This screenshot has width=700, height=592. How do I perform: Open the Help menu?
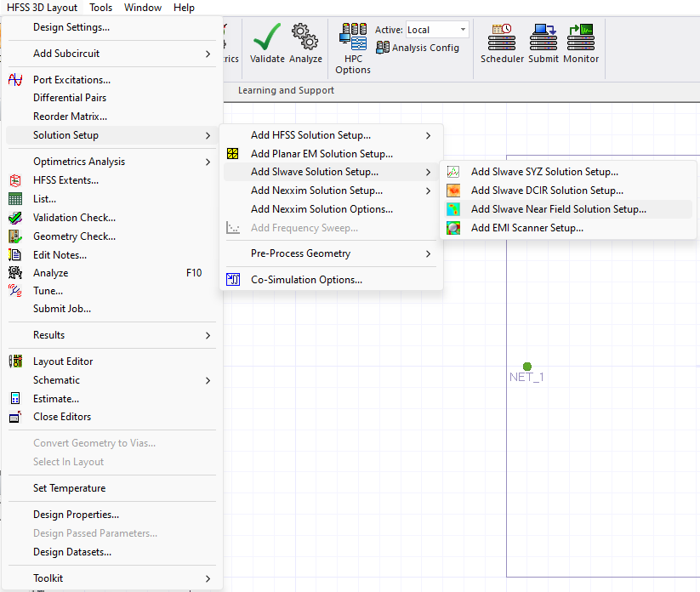click(183, 7)
